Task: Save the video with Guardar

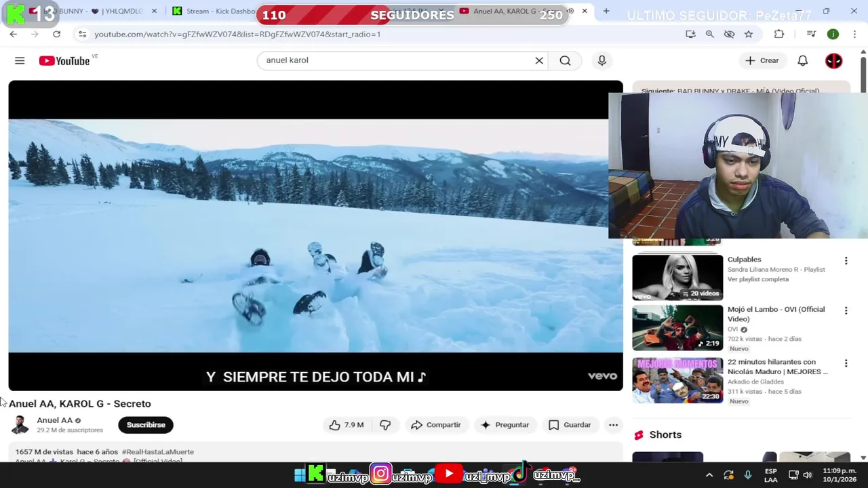Action: 570,425
